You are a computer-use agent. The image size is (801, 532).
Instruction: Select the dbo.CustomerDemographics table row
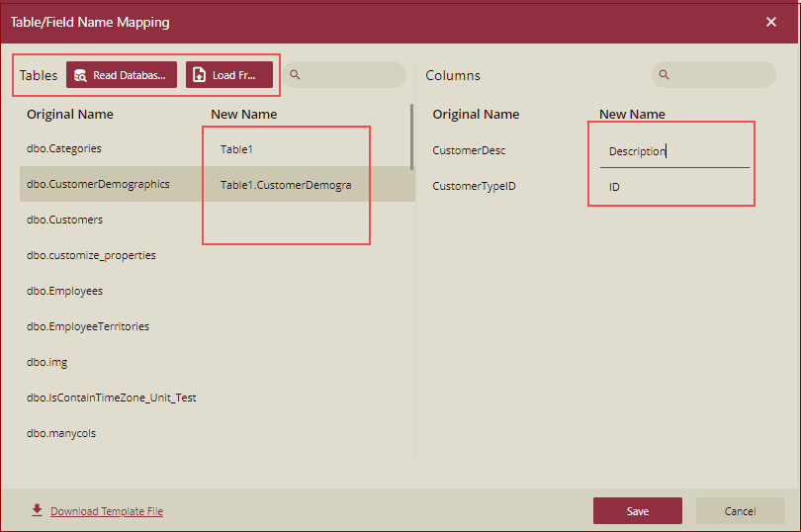pyautogui.click(x=218, y=184)
